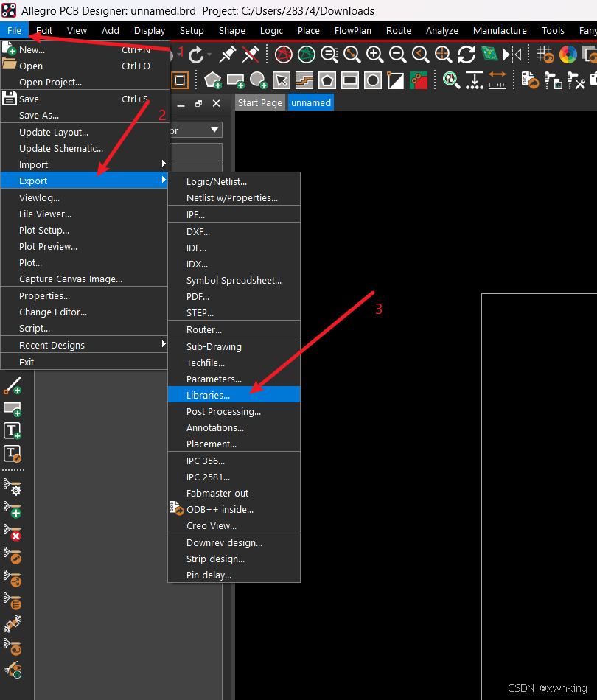Select STEP... export option
Viewport: 597px width, 700px height.
[234, 313]
